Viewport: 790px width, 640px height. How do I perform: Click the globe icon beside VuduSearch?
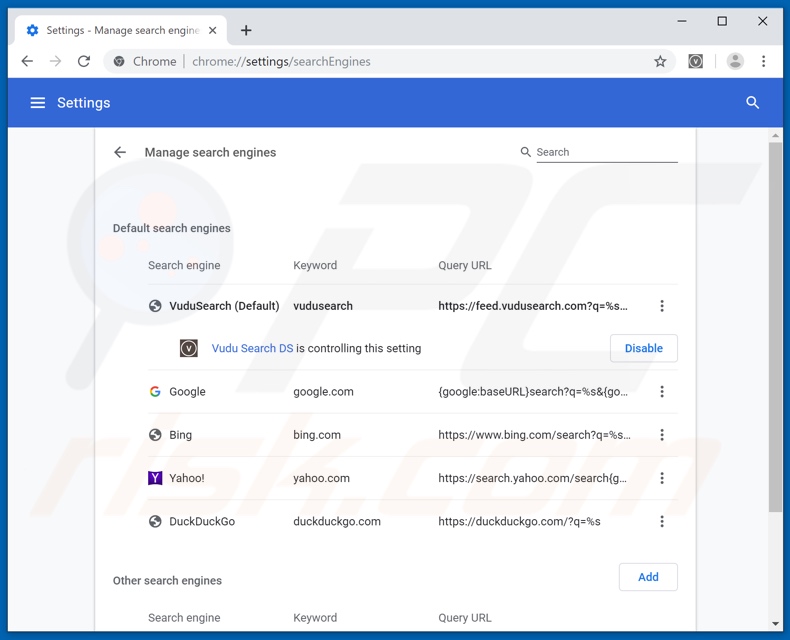pyautogui.click(x=155, y=306)
